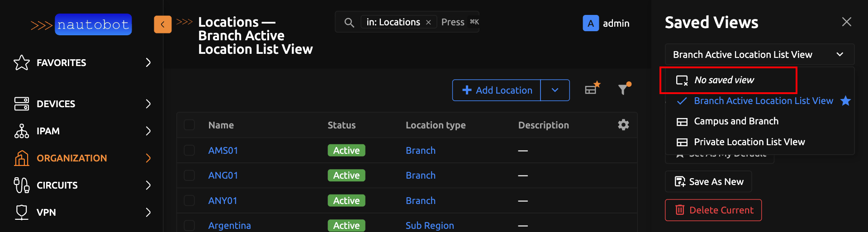Collapse sidebar with orange arrow button
The image size is (868, 232).
(x=163, y=24)
